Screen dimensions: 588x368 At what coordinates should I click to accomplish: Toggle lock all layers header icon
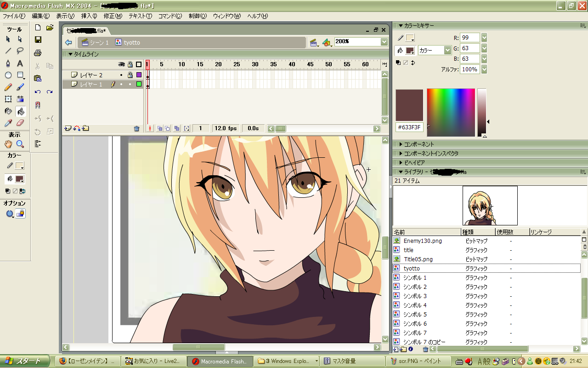[130, 64]
